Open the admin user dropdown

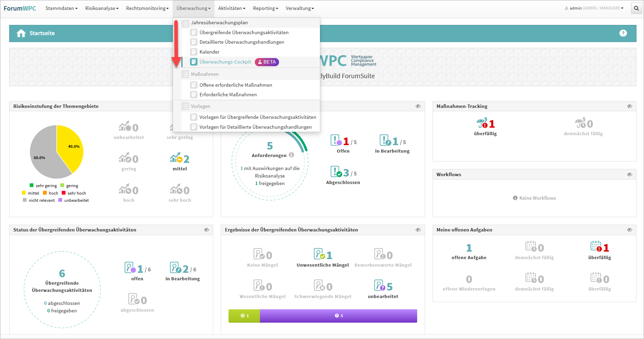pos(594,8)
